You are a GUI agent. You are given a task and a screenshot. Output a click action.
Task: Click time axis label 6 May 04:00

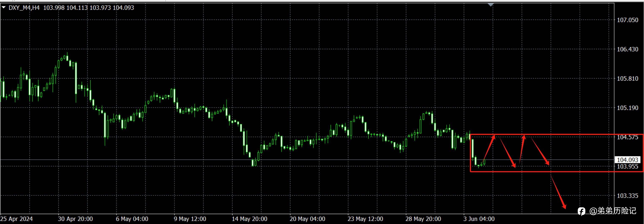(x=132, y=219)
